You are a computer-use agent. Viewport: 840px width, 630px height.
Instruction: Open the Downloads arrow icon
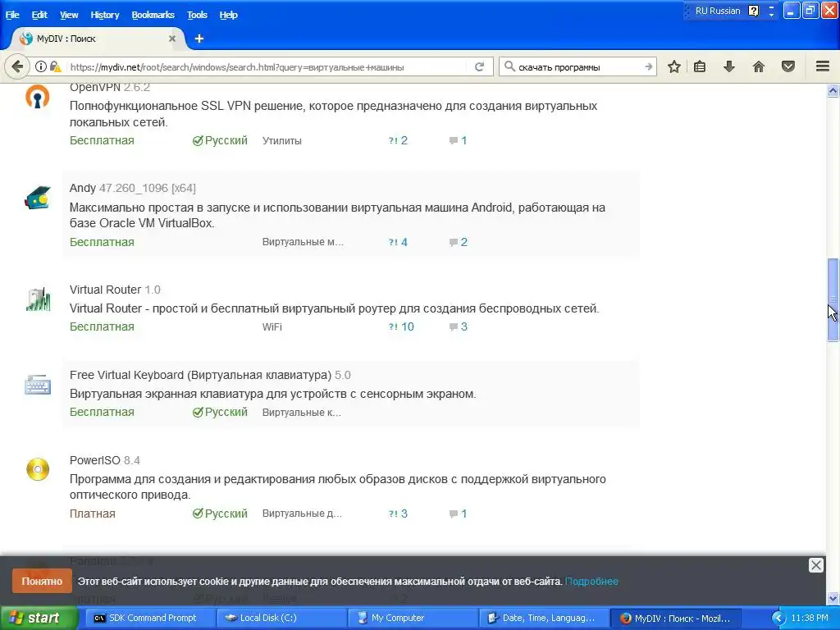(728, 66)
